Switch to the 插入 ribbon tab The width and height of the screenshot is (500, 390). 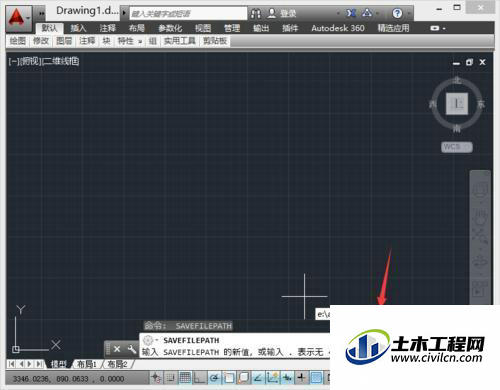(78, 28)
